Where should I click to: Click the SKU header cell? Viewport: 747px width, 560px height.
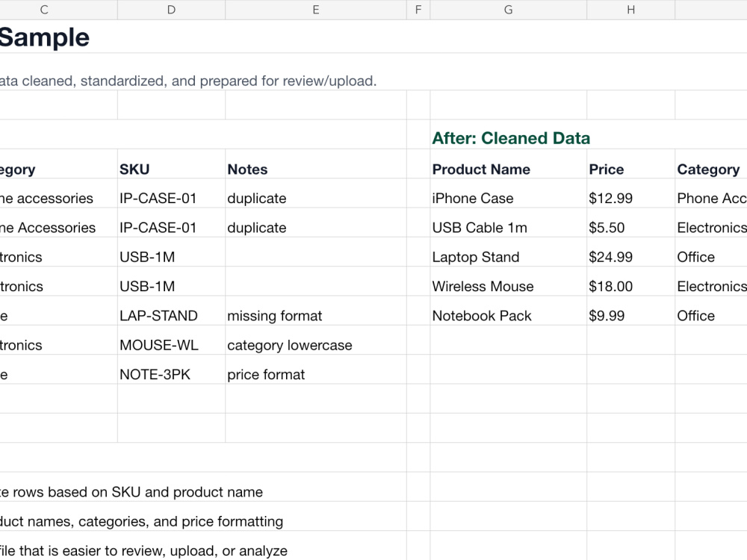[171, 169]
